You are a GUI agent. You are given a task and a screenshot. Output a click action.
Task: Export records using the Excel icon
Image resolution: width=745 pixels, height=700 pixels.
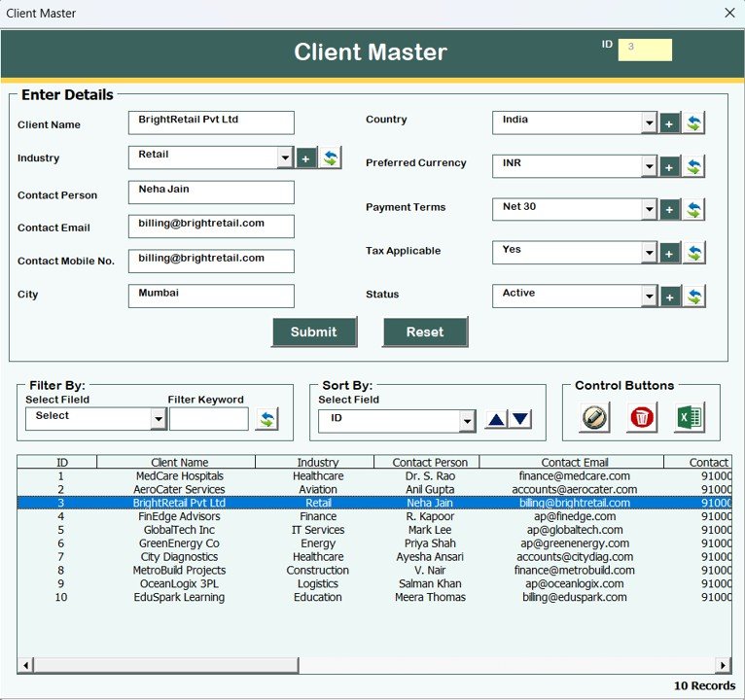pos(689,417)
